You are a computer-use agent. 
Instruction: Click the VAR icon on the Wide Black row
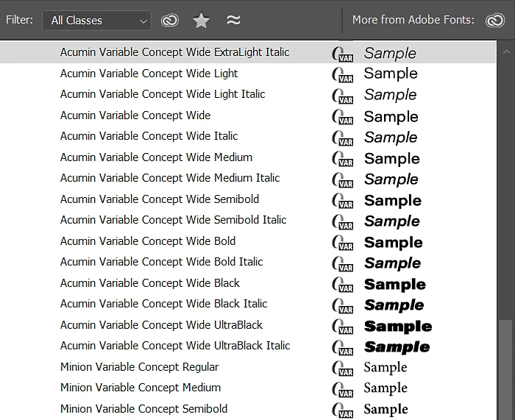point(342,285)
